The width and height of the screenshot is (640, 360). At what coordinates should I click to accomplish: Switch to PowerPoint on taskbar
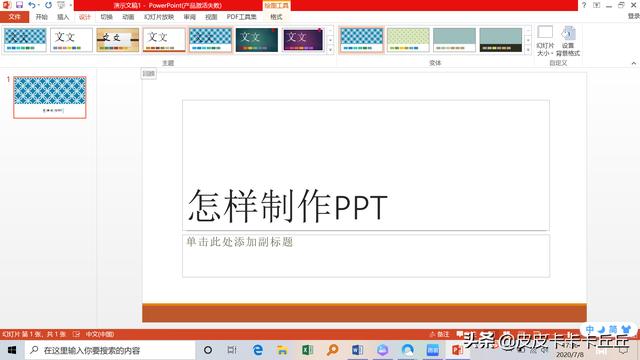(457, 350)
